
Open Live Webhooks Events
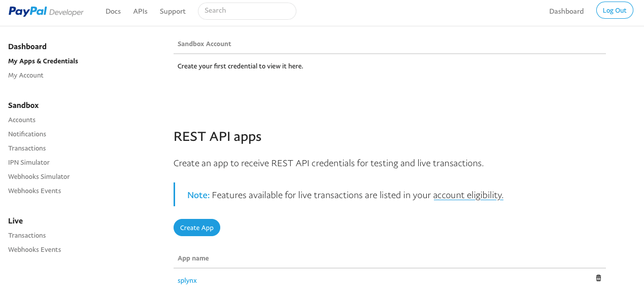point(35,249)
